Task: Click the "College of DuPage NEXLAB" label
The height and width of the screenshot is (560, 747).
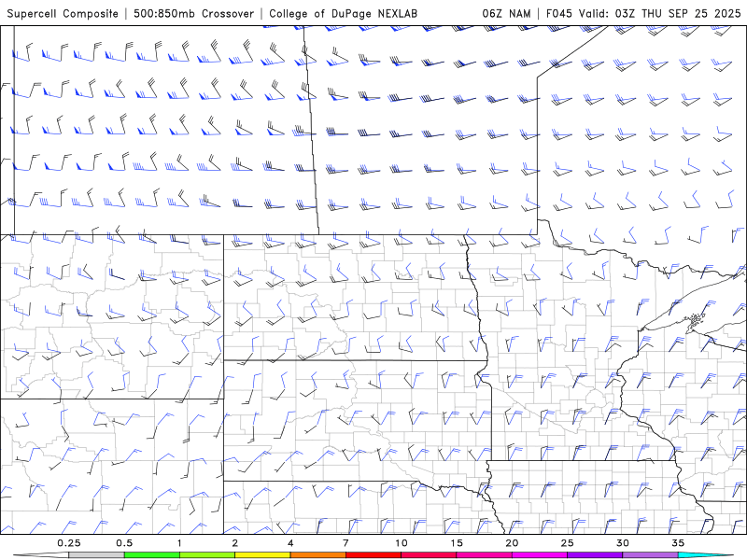Action: 343,13
